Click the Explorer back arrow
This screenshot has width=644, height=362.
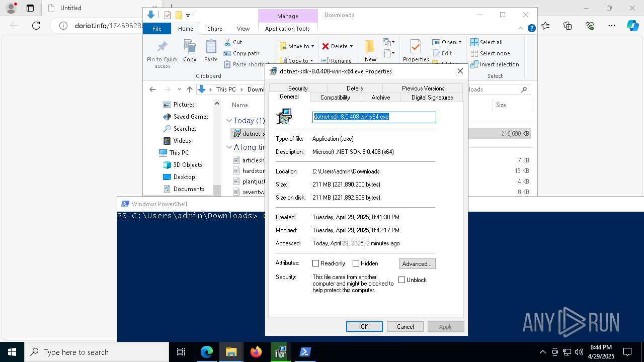[152, 89]
